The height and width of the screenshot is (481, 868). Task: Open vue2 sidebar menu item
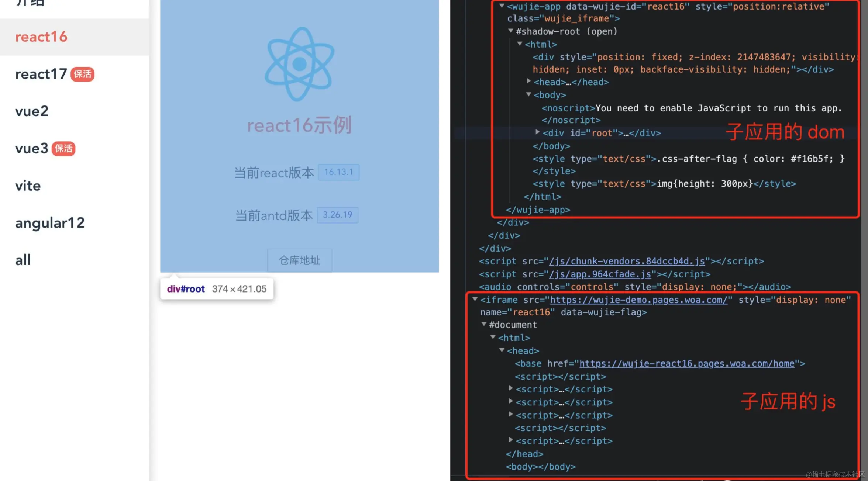[x=32, y=111]
